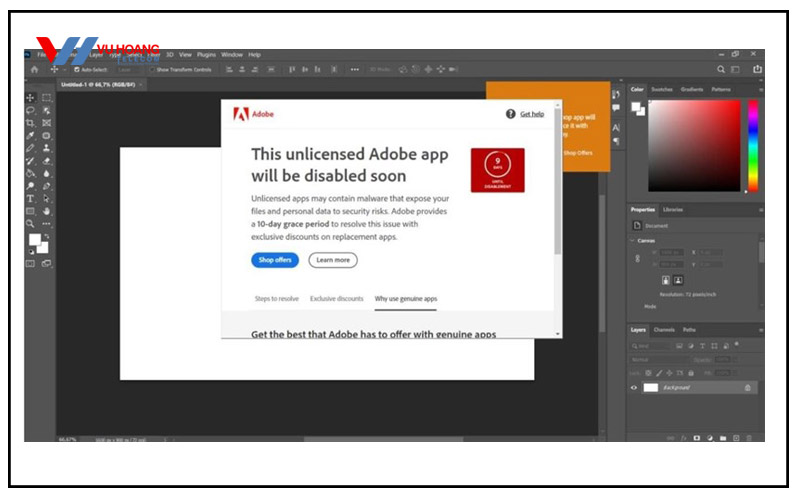Select the Object Selection tool
Screen dimensions: 800x500
(46, 110)
